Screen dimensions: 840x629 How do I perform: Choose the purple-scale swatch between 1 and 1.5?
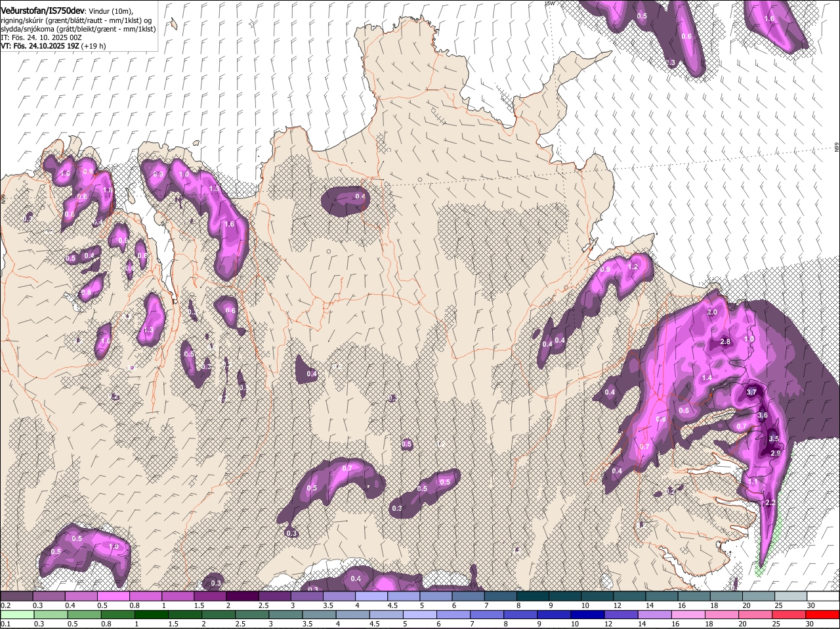click(177, 596)
